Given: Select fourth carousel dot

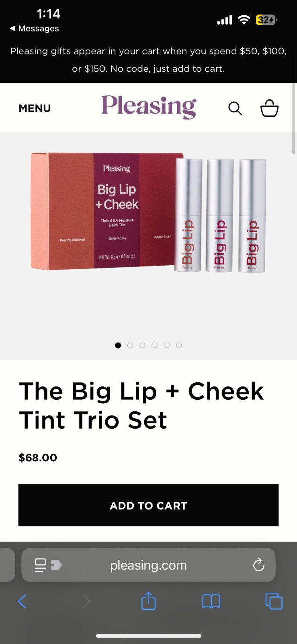Looking at the screenshot, I should click(x=154, y=345).
